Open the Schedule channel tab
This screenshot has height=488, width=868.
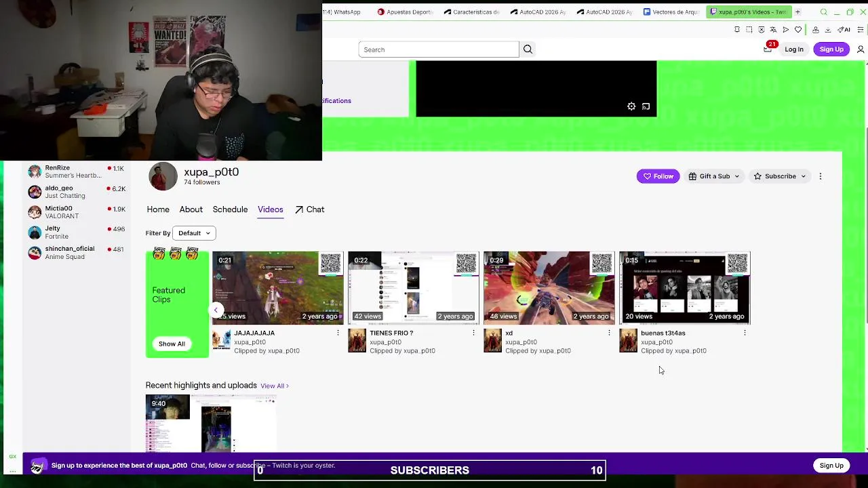pos(230,209)
